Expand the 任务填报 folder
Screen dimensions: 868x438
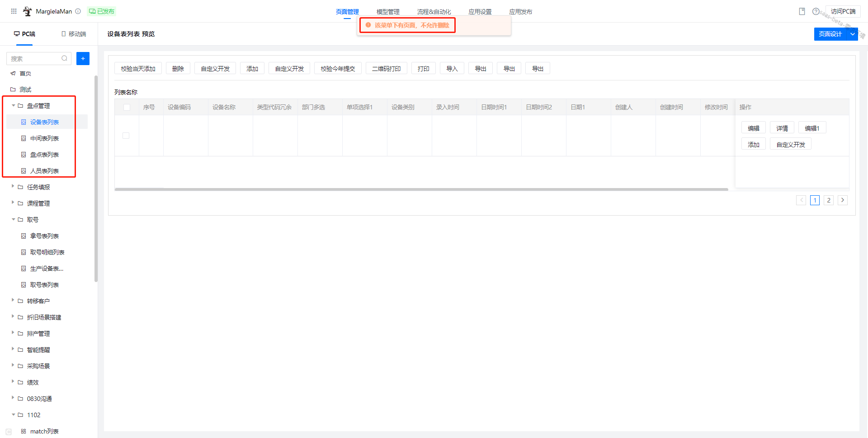click(x=13, y=187)
